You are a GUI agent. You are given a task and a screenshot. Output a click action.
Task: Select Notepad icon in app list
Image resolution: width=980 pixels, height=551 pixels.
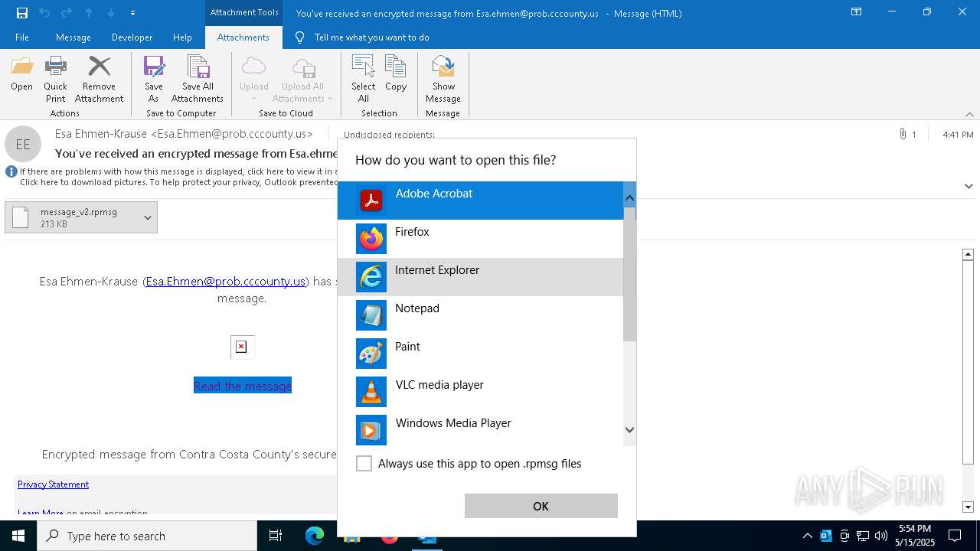[371, 315]
